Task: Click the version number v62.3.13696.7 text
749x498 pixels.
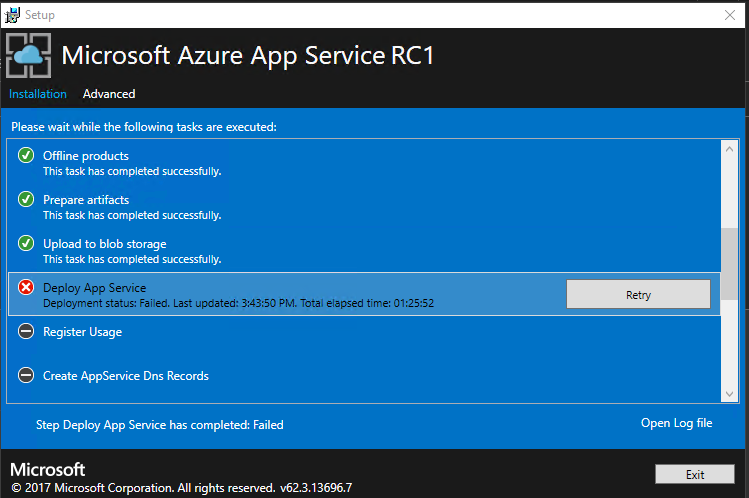Action: (x=316, y=488)
